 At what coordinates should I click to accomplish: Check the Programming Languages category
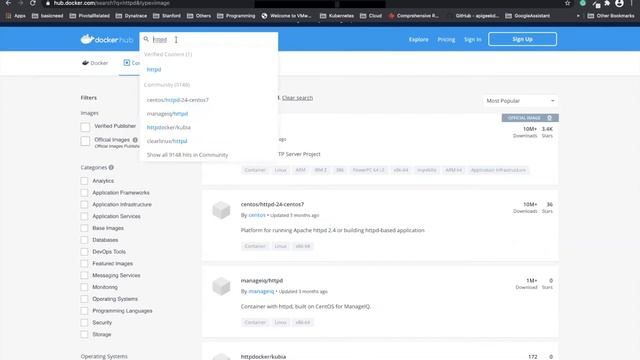[x=84, y=311]
